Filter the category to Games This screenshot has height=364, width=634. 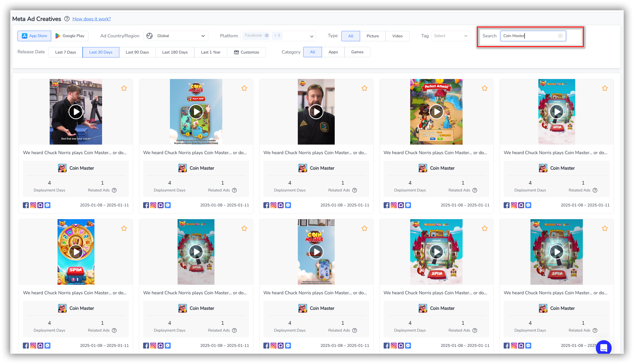pyautogui.click(x=357, y=52)
